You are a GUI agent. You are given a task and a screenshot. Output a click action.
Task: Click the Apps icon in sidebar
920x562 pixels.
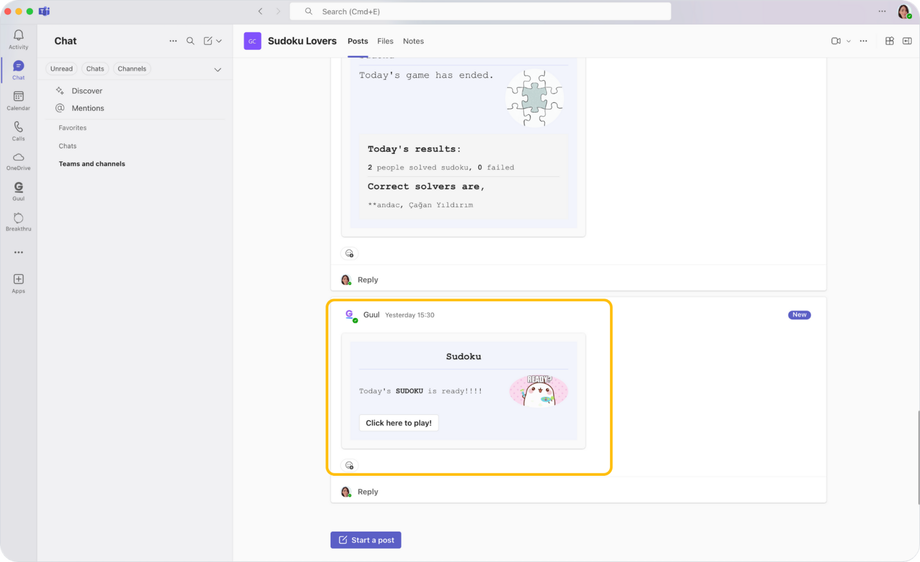click(x=18, y=282)
